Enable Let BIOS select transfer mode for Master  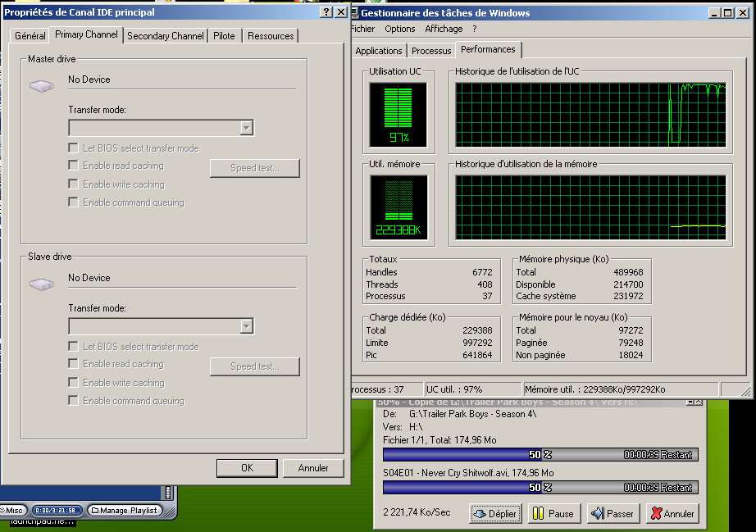(x=74, y=148)
